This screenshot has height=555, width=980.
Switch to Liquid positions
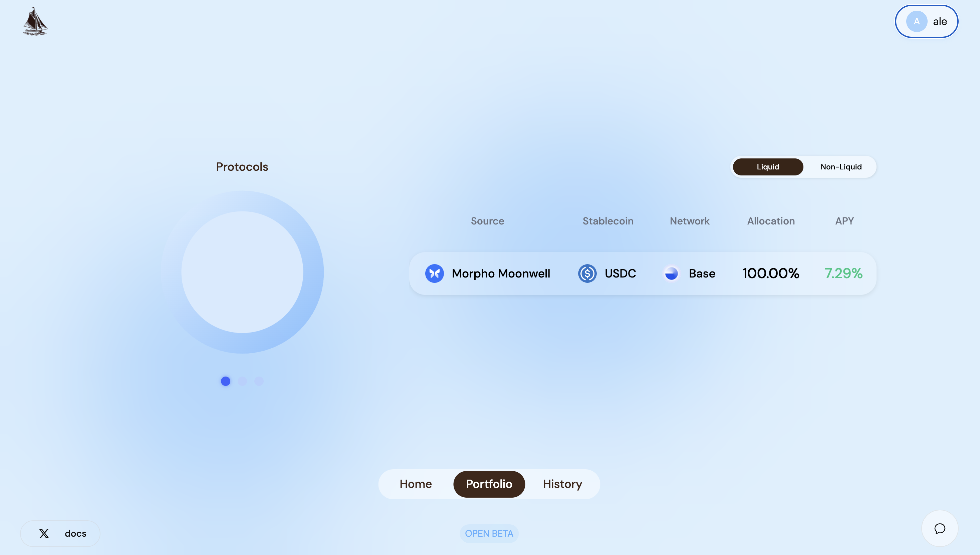[767, 167]
